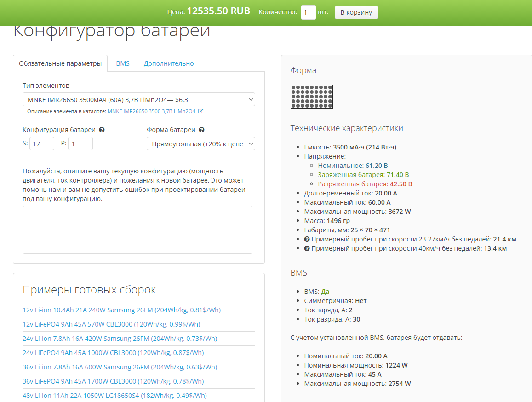Click help icon next to Форма батареи
The image size is (532, 402).
pyautogui.click(x=201, y=130)
